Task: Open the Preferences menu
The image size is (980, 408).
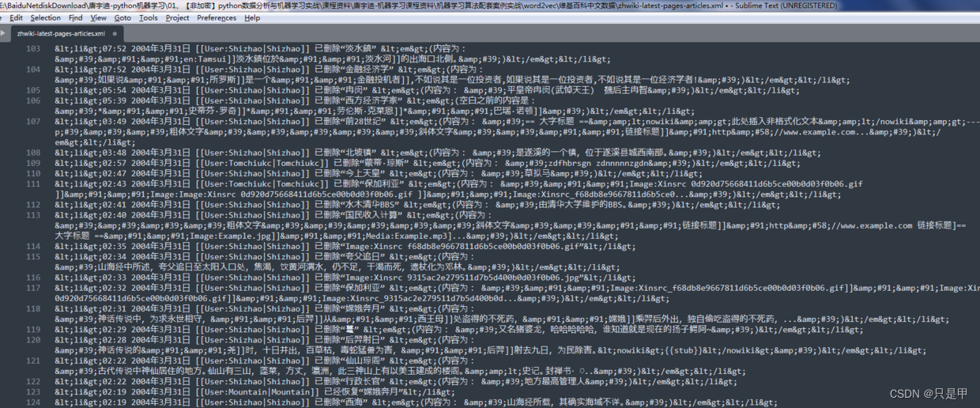Action: 217,17
